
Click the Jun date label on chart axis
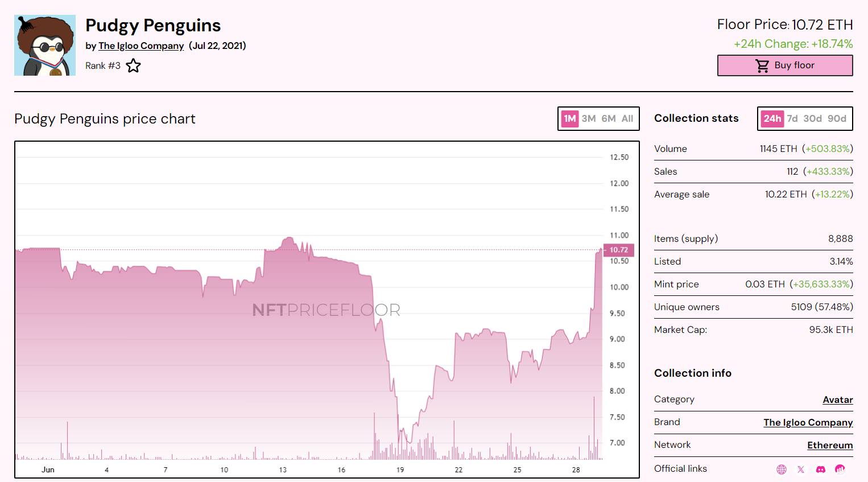48,469
